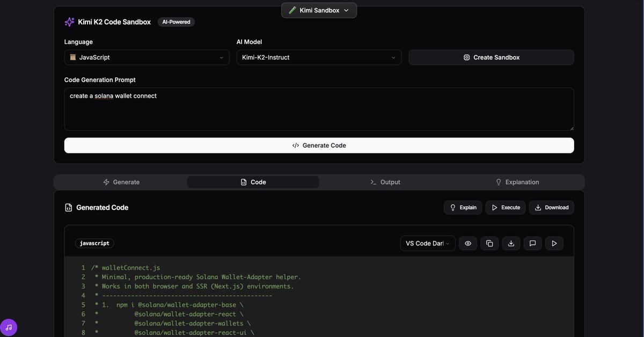The width and height of the screenshot is (644, 337).
Task: Click the line "@solana/wallet-adapter-wallets \"
Action: (x=192, y=324)
